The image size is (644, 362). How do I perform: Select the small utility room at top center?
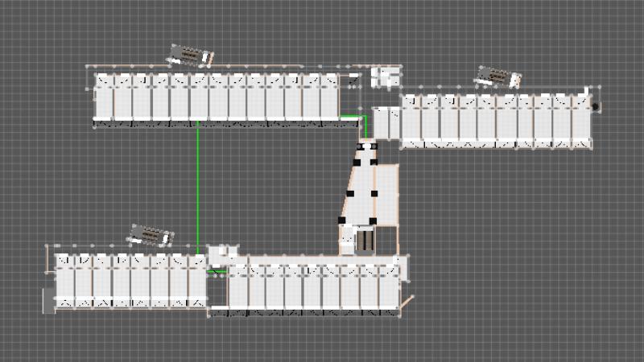click(386, 77)
